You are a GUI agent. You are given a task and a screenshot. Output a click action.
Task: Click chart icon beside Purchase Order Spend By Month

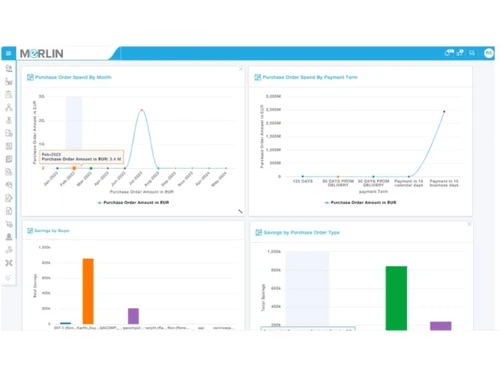[30, 77]
